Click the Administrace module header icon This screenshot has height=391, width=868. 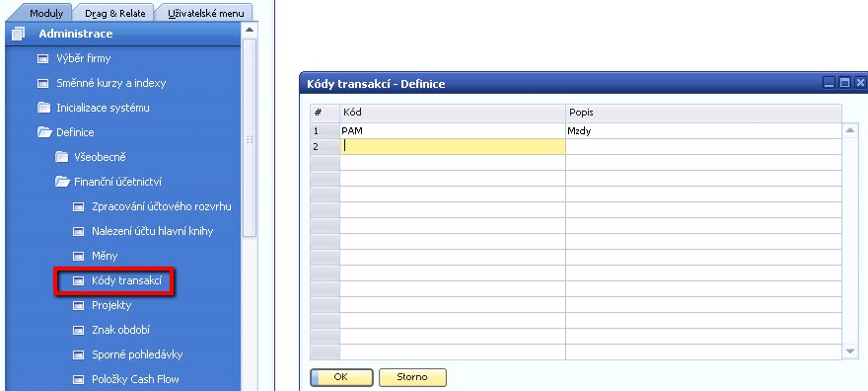click(x=18, y=34)
